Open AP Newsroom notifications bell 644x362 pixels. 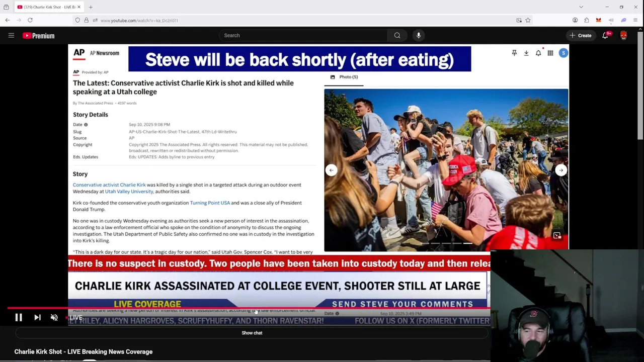coord(538,53)
